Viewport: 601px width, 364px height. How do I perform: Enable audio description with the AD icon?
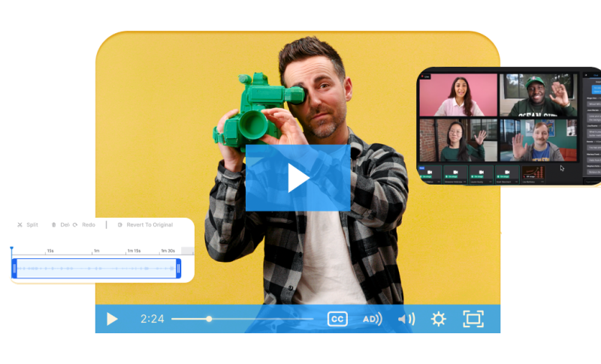pyautogui.click(x=372, y=319)
